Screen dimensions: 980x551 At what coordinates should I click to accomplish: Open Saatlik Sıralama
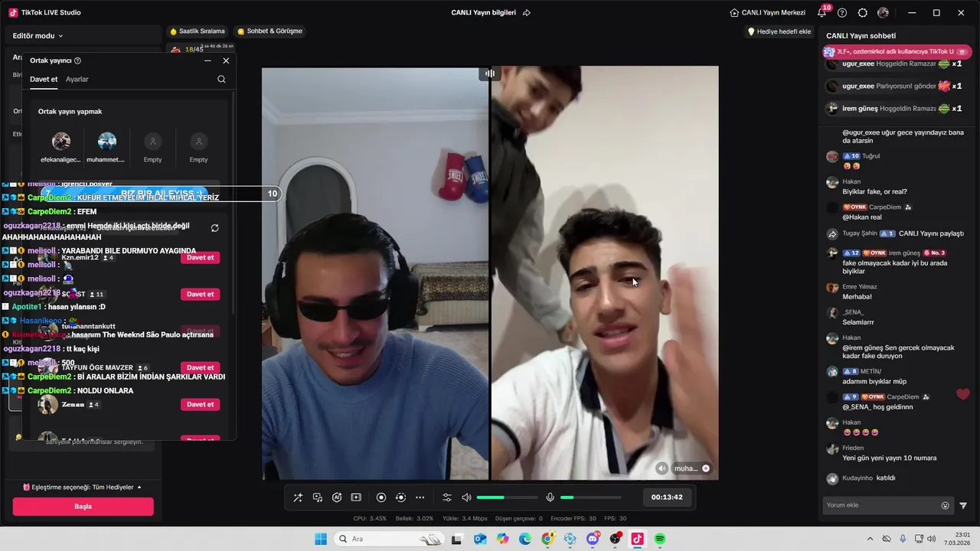198,31
